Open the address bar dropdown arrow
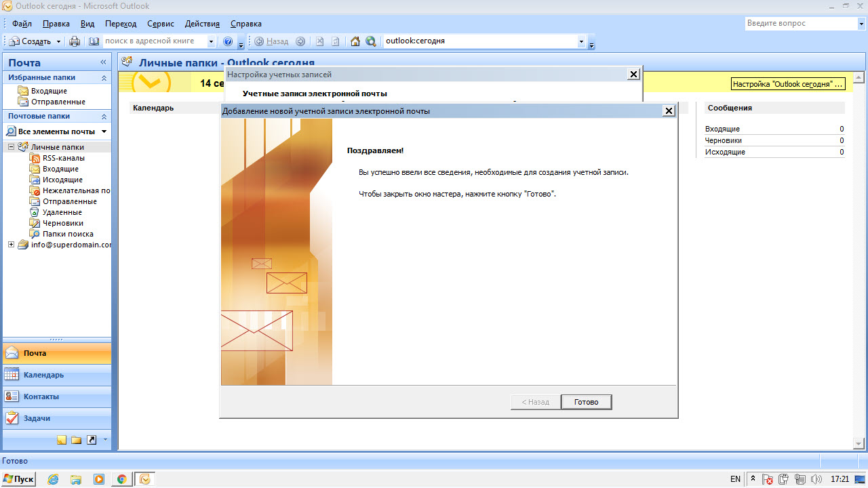This screenshot has width=868, height=488. point(581,41)
